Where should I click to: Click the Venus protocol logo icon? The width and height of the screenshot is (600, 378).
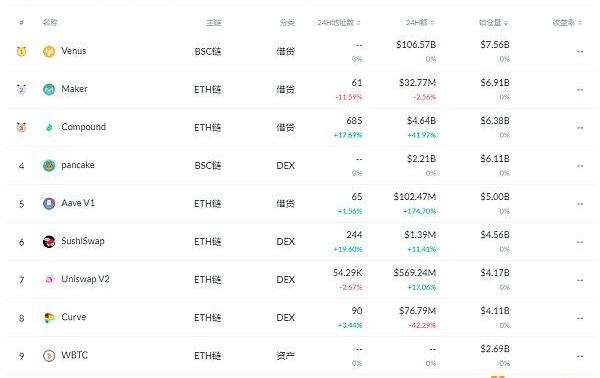pyautogui.click(x=49, y=51)
